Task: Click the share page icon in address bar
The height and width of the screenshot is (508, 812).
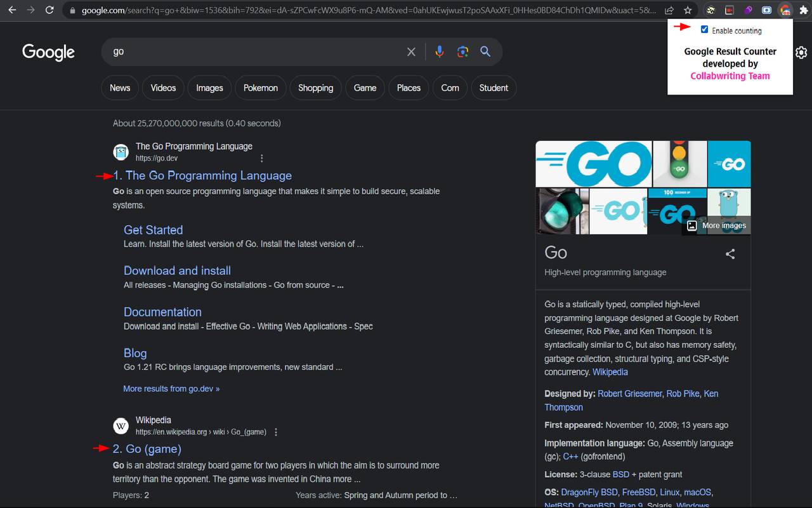Action: click(669, 10)
